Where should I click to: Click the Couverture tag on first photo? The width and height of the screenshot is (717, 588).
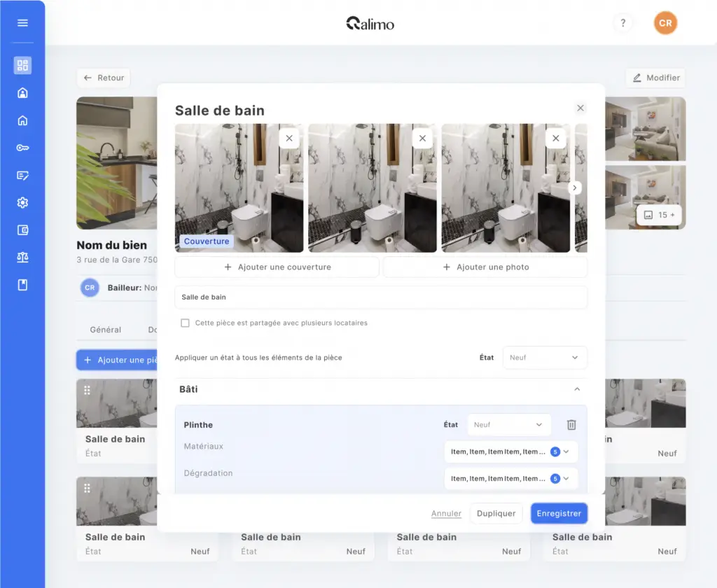coord(207,241)
